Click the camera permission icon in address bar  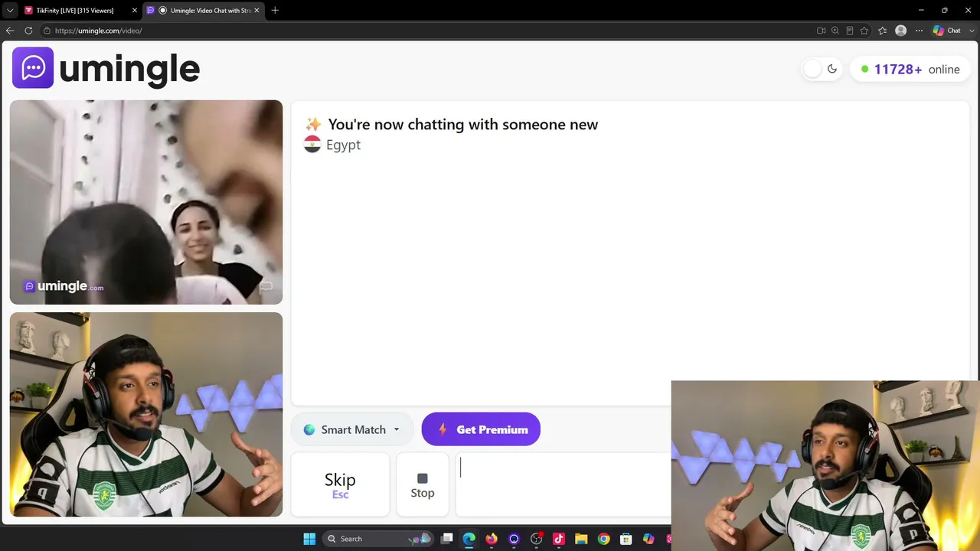pyautogui.click(x=821, y=31)
